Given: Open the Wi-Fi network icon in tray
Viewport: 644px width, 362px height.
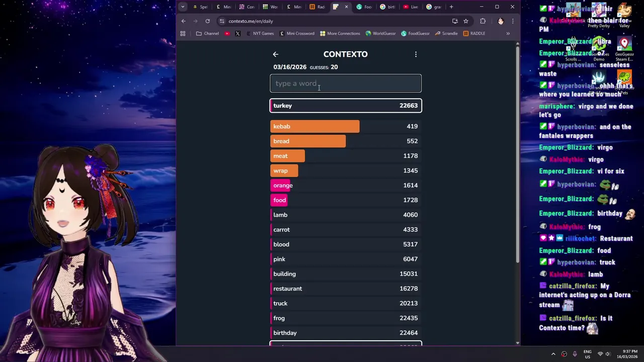Looking at the screenshot, I should click(600, 354).
